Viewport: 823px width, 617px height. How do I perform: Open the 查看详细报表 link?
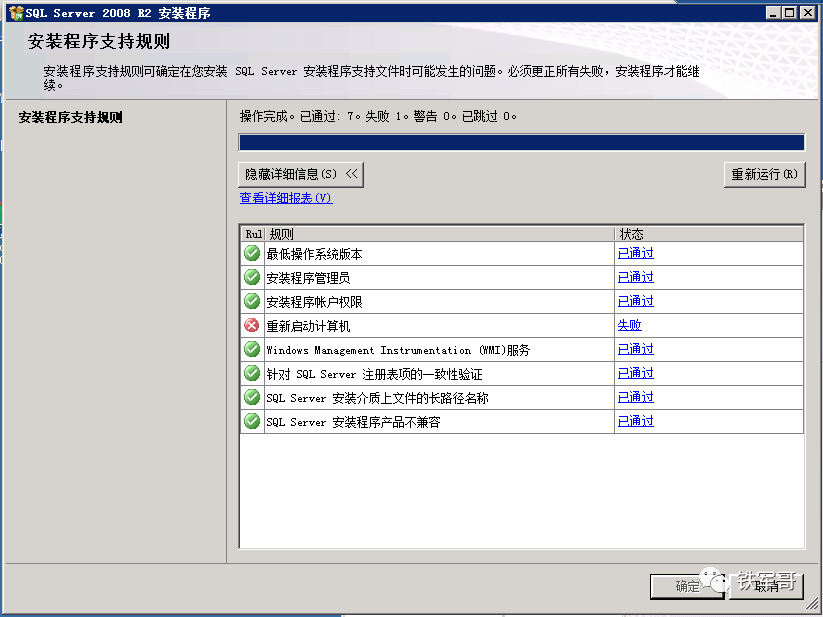pyautogui.click(x=285, y=198)
